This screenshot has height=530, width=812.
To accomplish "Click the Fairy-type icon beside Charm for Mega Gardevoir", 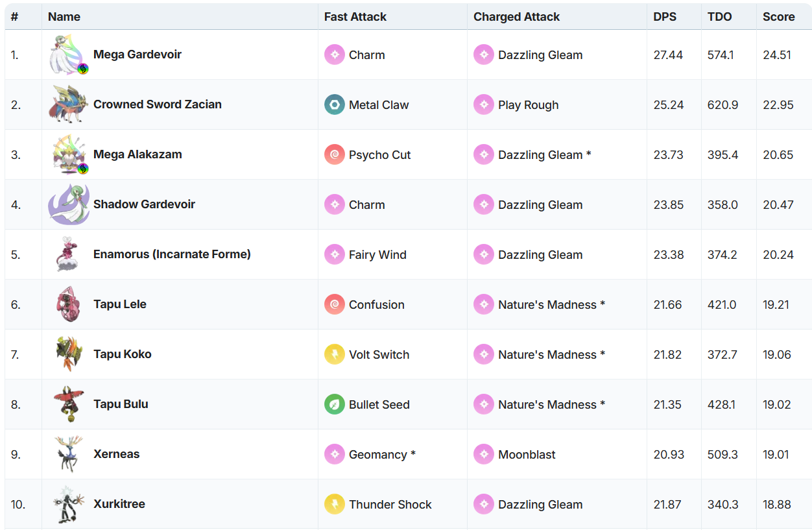I will click(335, 55).
